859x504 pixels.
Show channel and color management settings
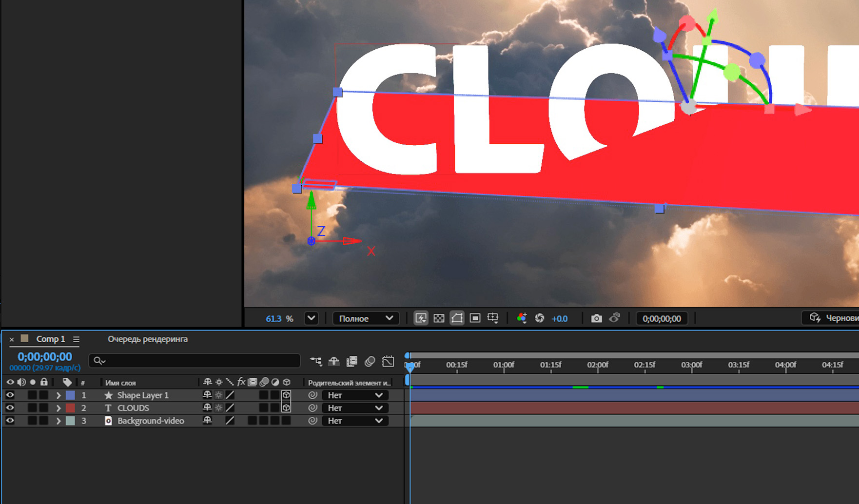click(522, 318)
